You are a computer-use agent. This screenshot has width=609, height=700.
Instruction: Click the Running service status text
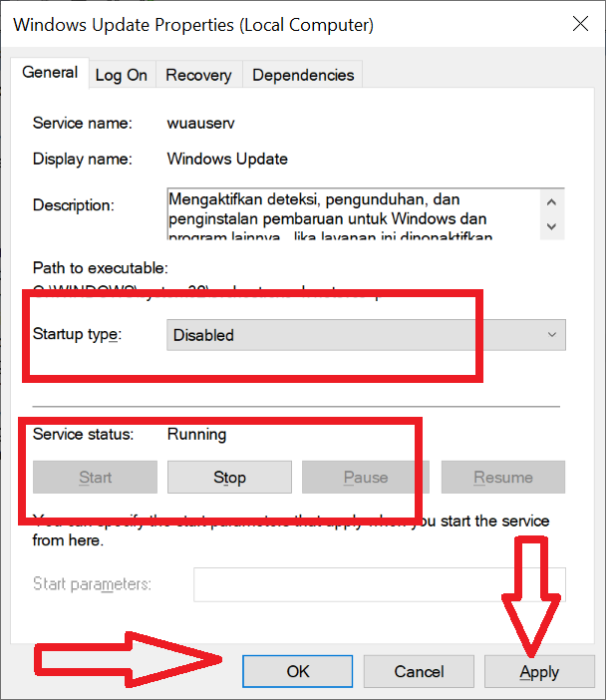coord(196,435)
